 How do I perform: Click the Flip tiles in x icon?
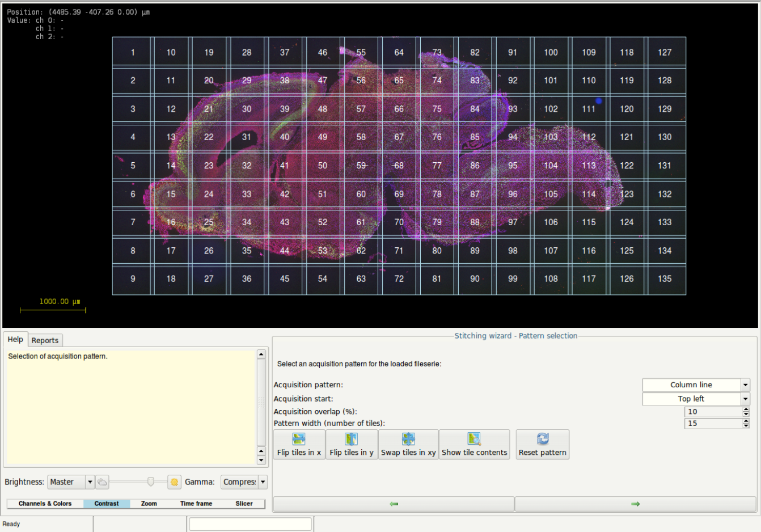coord(299,439)
